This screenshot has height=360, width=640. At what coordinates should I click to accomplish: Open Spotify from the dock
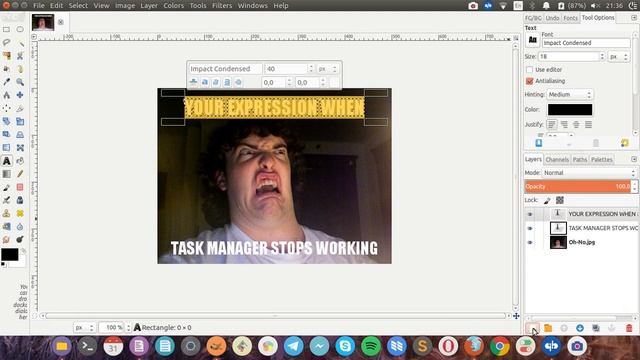[x=371, y=347]
